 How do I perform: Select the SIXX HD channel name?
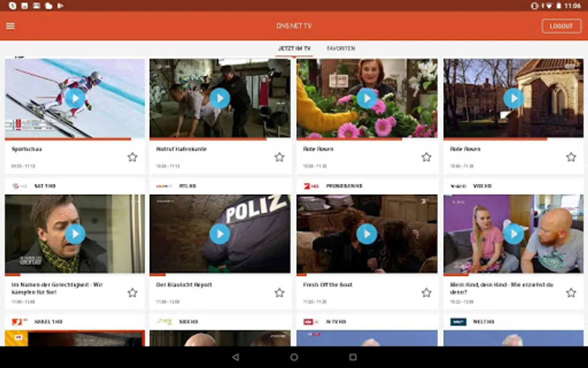pos(188,322)
